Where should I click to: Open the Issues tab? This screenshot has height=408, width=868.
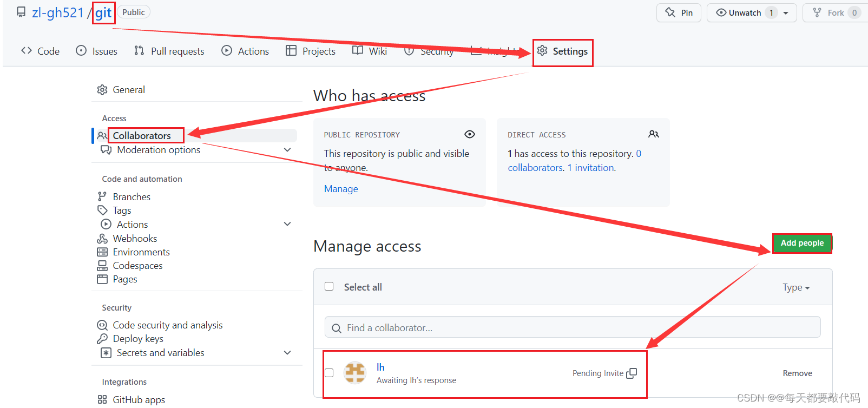tap(97, 51)
